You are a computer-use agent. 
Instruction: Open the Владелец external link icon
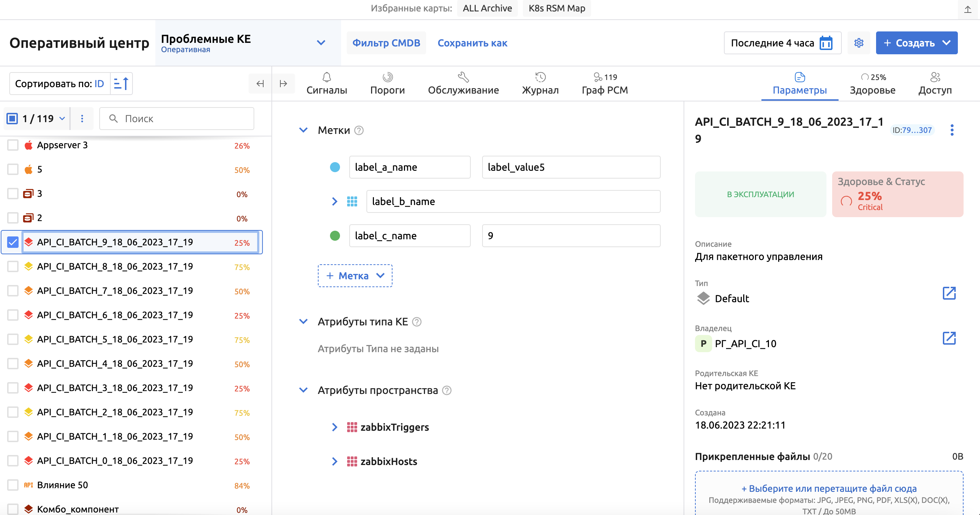(x=949, y=338)
